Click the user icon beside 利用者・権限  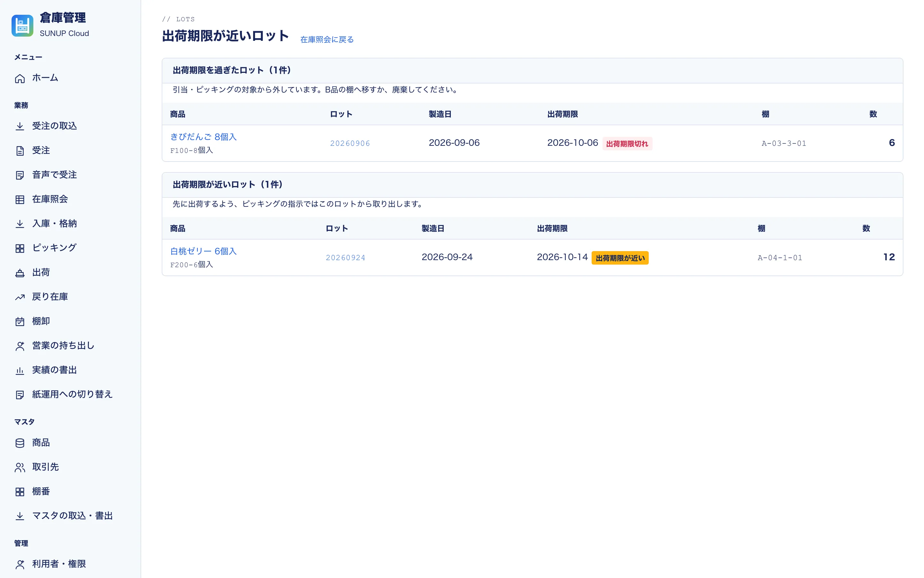[20, 565]
